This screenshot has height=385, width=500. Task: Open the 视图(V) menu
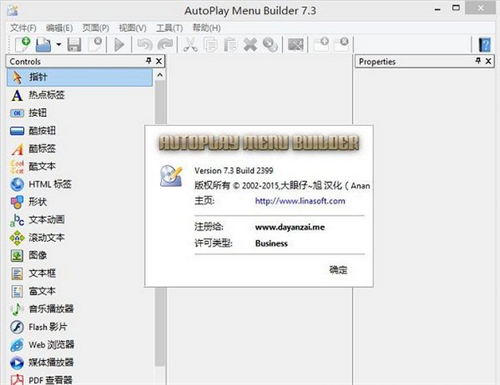click(x=133, y=28)
